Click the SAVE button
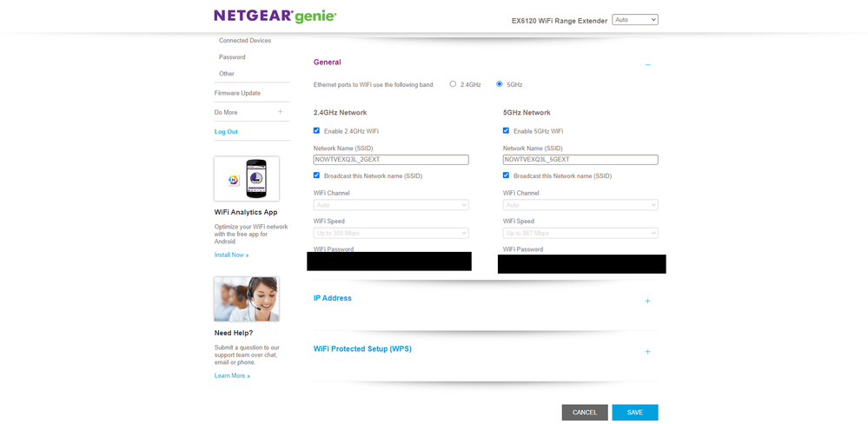 (x=634, y=412)
